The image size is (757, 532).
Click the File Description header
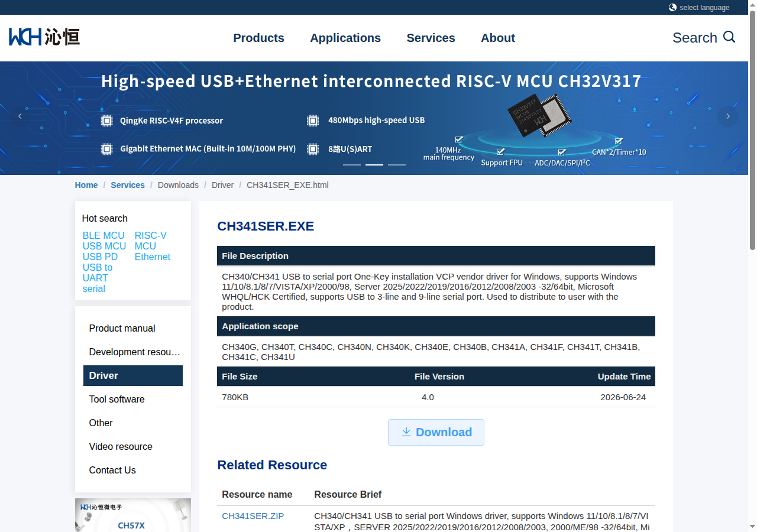436,256
